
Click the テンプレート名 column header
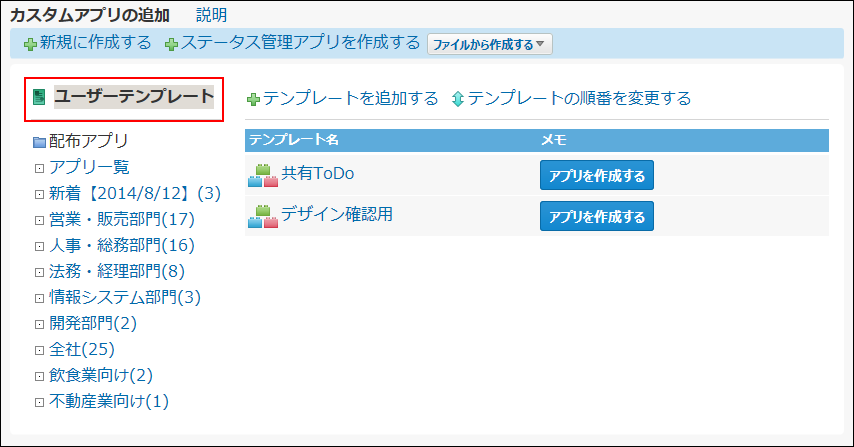point(294,140)
